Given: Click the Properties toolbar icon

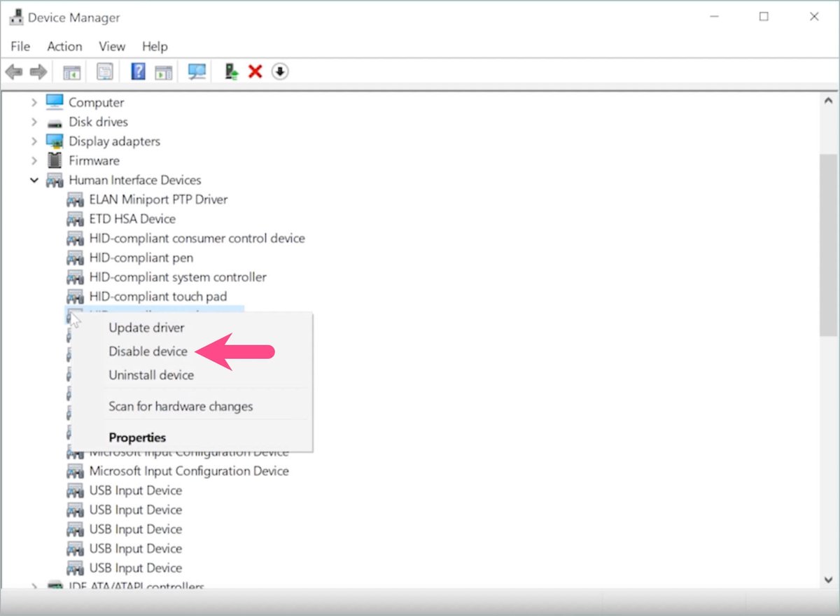Looking at the screenshot, I should (105, 71).
